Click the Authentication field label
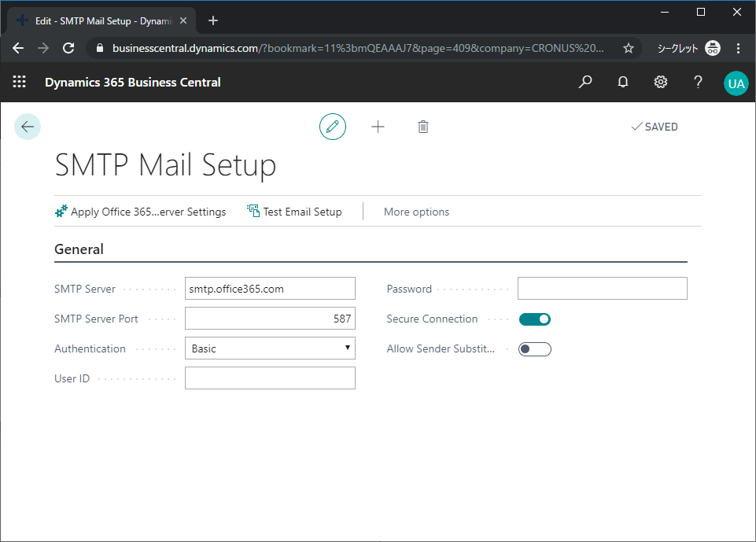This screenshot has height=542, width=756. pos(90,348)
